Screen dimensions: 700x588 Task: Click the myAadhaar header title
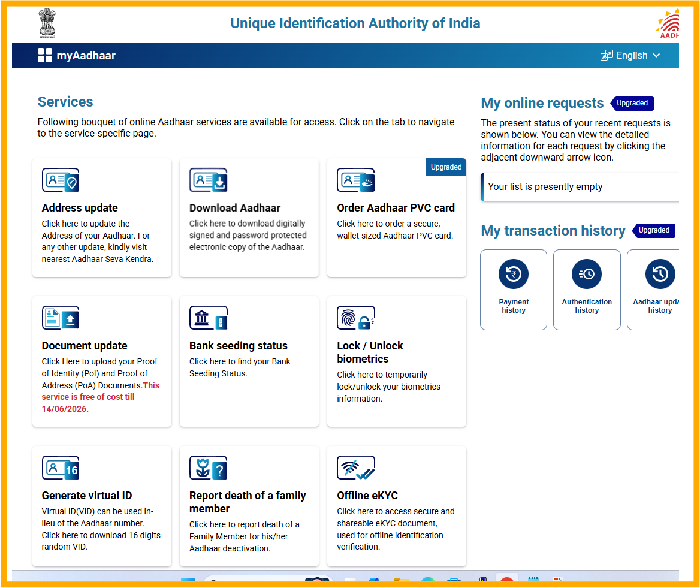click(86, 56)
